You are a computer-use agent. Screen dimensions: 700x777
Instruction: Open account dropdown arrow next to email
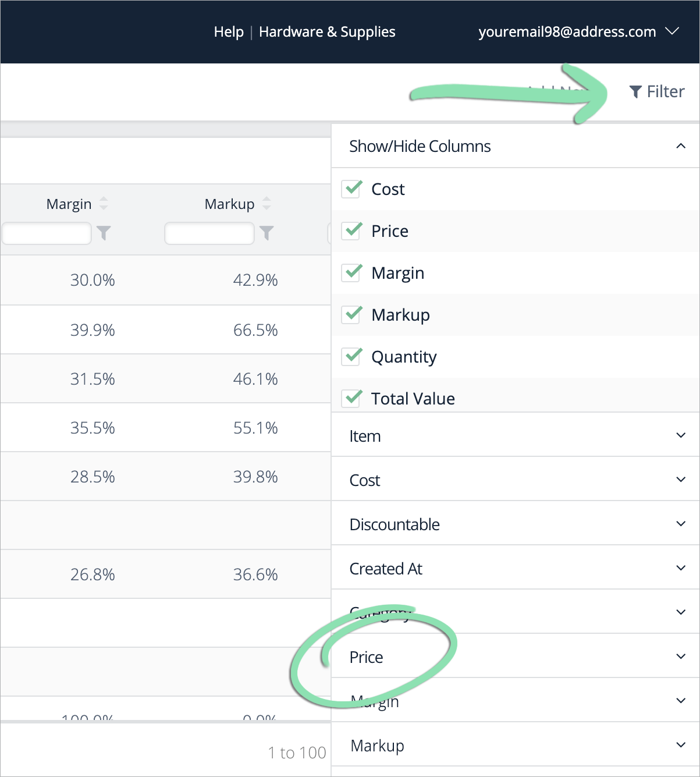672,31
